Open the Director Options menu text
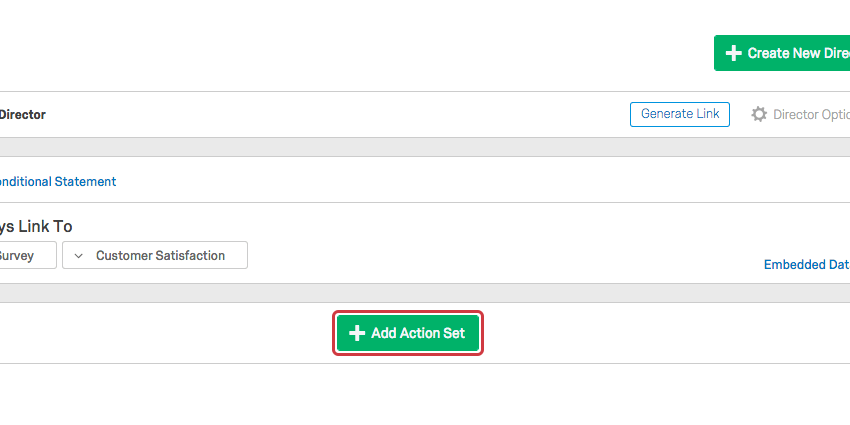 tap(811, 115)
